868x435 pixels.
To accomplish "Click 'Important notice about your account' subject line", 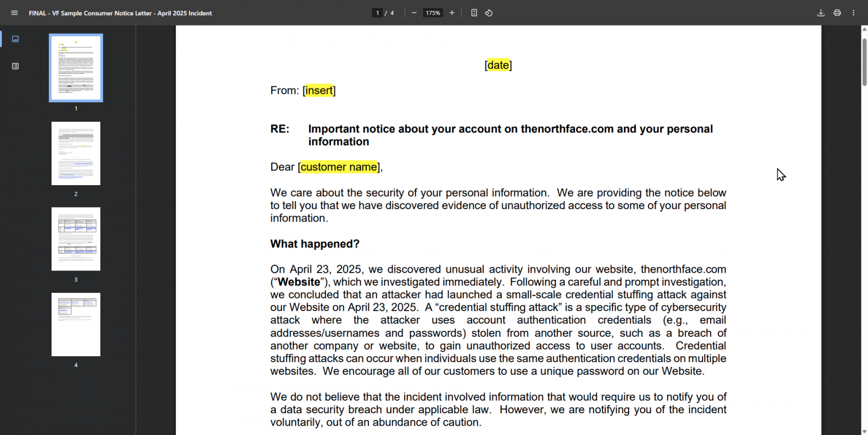I will coord(510,135).
